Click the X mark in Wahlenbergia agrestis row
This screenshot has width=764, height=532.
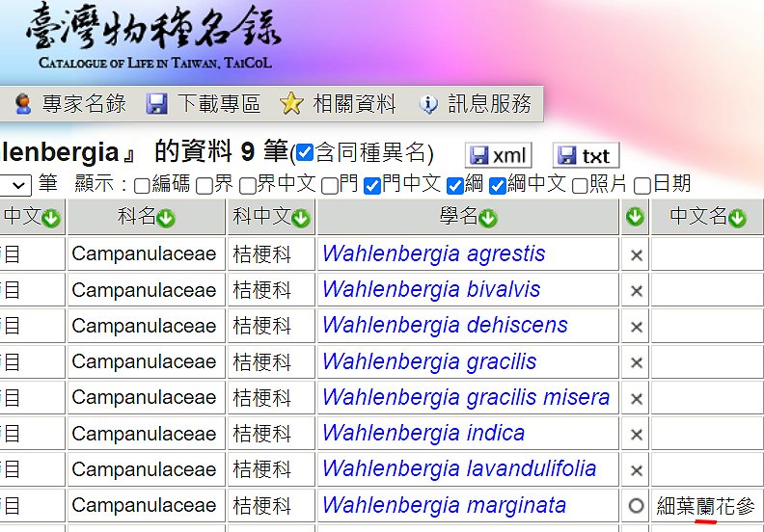[636, 255]
